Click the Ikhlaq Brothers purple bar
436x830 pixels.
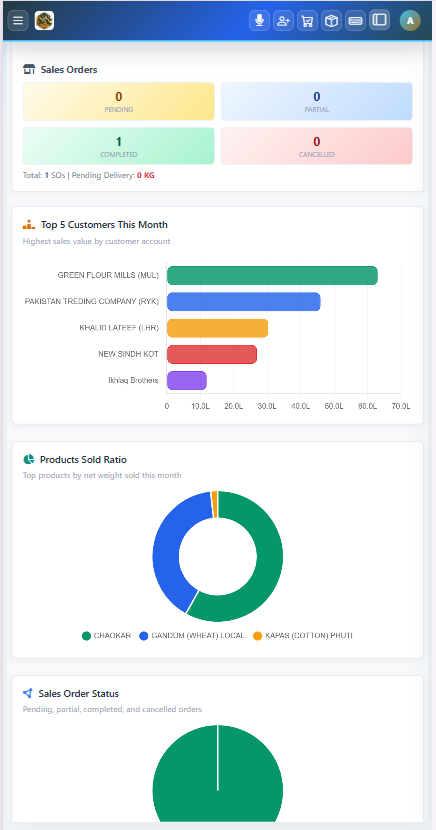[187, 380]
